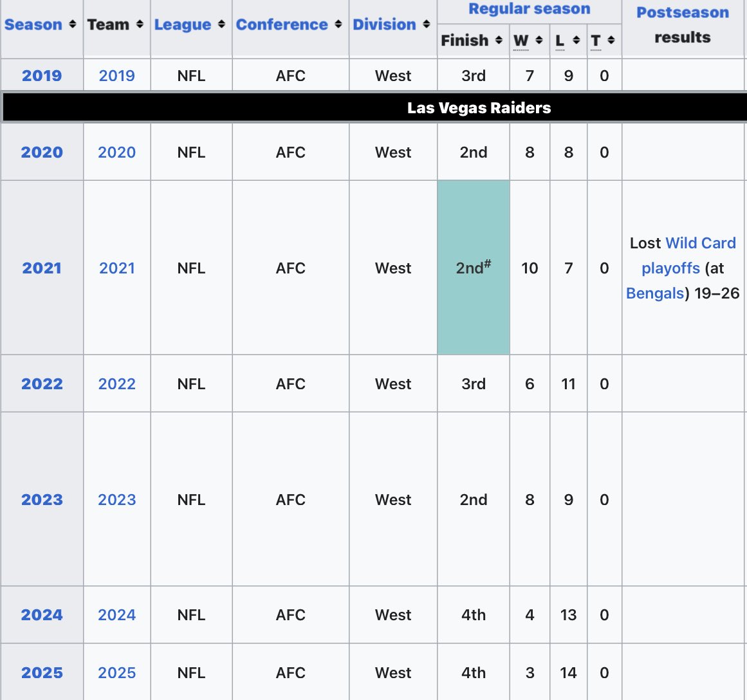Viewport: 747px width, 700px height.
Task: Open the Division header link
Action: point(385,24)
